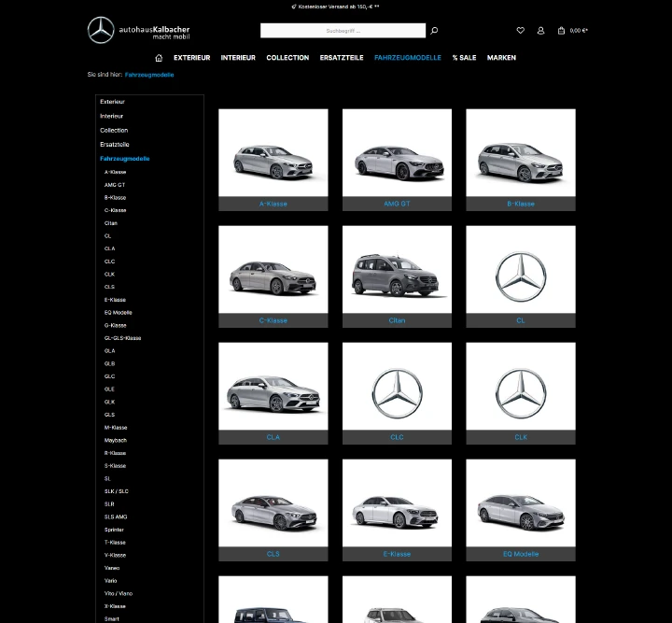Select Exterieur in the sidebar
Screen dimensions: 672x623
coord(112,102)
